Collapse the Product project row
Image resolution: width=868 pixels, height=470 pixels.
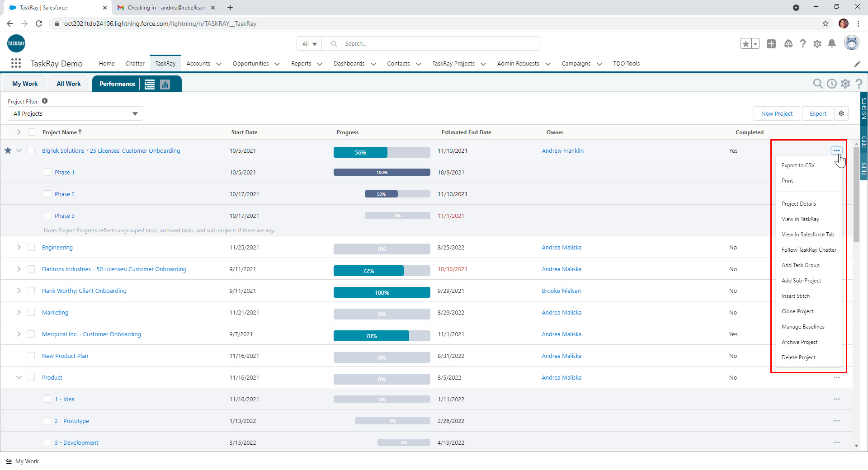coord(19,377)
